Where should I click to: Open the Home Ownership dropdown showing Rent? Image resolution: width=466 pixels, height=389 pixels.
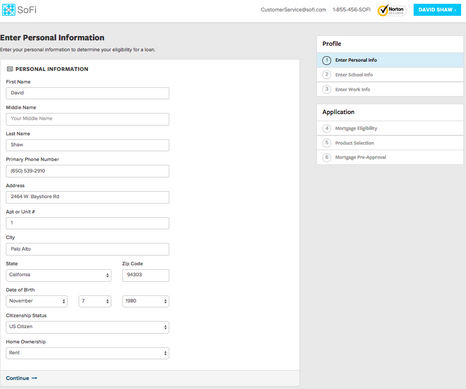coord(88,353)
